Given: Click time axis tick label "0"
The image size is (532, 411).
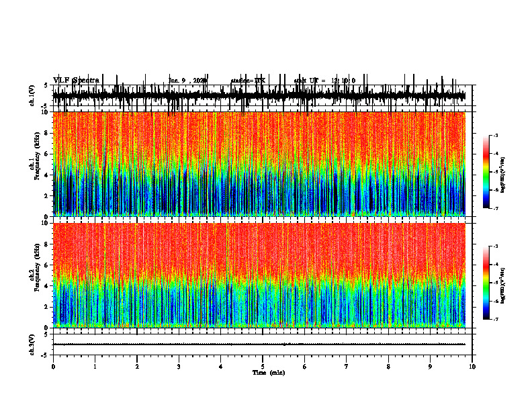Looking at the screenshot, I should point(53,367).
